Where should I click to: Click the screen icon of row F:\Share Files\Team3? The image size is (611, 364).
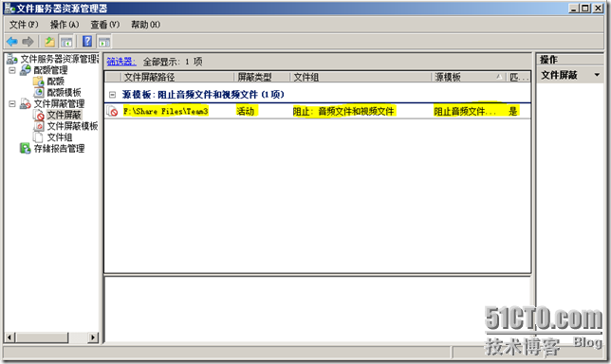pyautogui.click(x=112, y=111)
